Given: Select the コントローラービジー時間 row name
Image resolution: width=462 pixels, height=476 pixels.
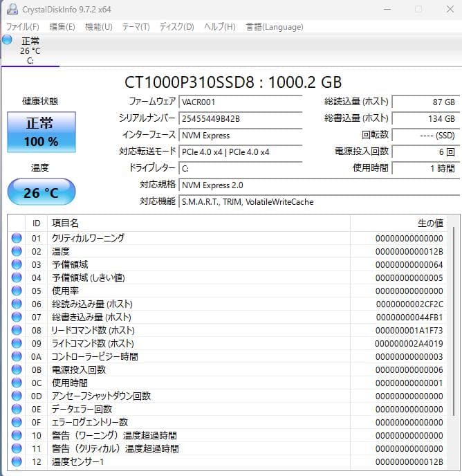Looking at the screenshot, I should 95,356.
